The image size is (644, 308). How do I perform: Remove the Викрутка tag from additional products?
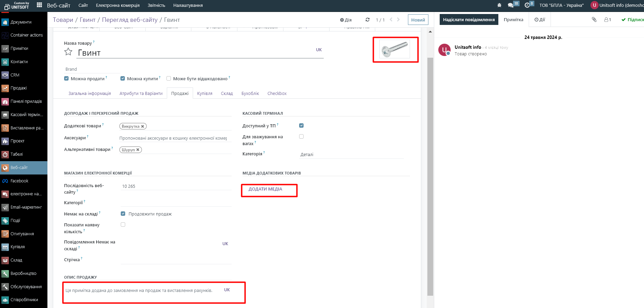tap(143, 126)
